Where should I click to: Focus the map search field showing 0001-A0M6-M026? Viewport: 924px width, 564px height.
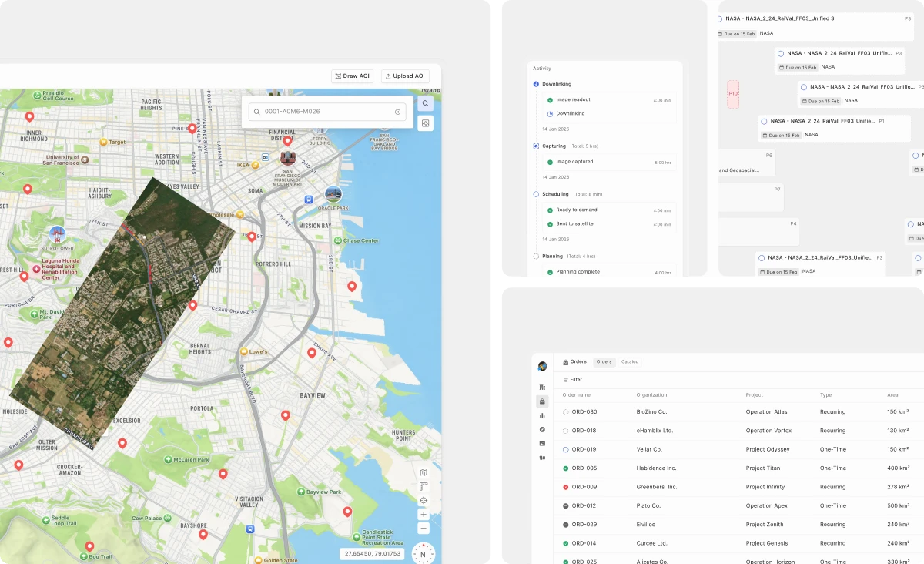(327, 112)
